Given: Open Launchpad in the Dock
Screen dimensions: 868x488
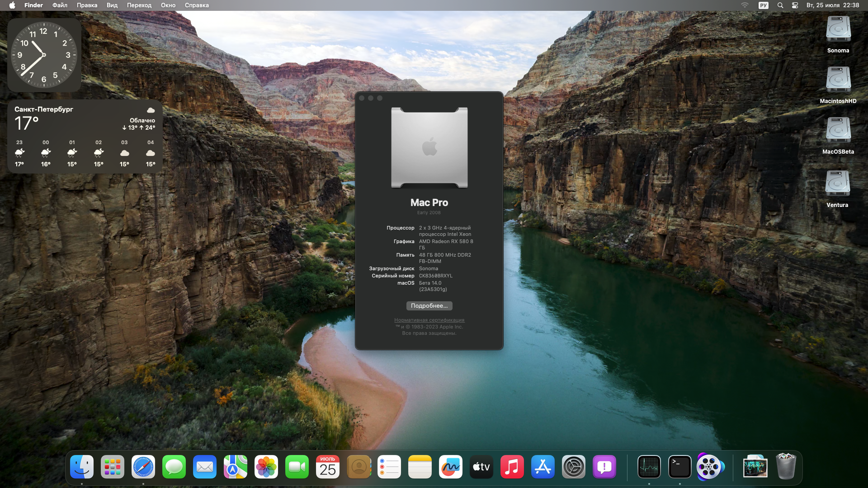Looking at the screenshot, I should coord(113,467).
